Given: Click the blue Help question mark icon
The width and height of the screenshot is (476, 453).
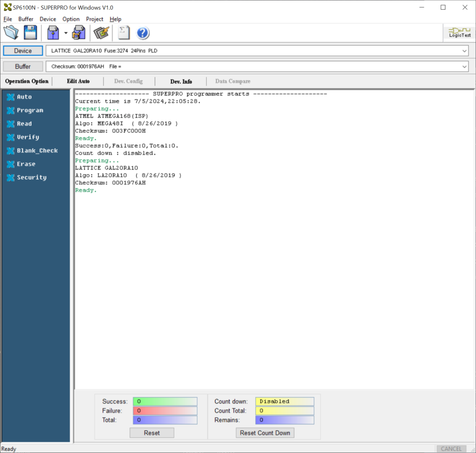Looking at the screenshot, I should [143, 33].
